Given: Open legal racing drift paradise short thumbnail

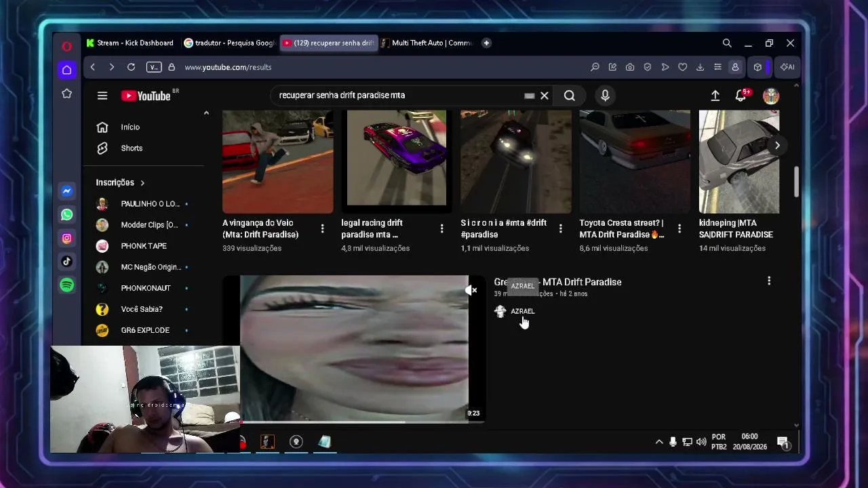Looking at the screenshot, I should (397, 162).
